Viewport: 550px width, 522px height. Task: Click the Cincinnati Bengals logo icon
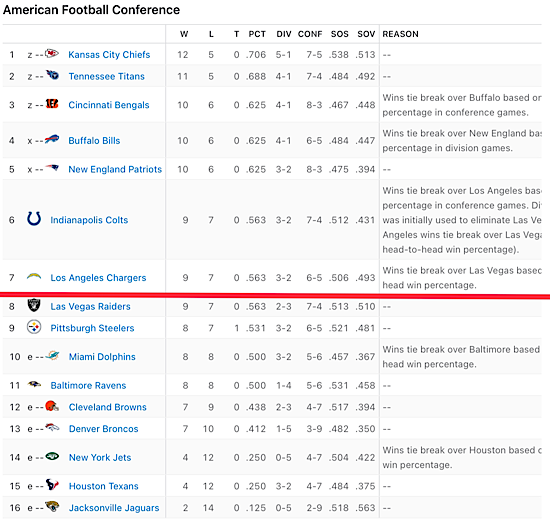tap(52, 104)
